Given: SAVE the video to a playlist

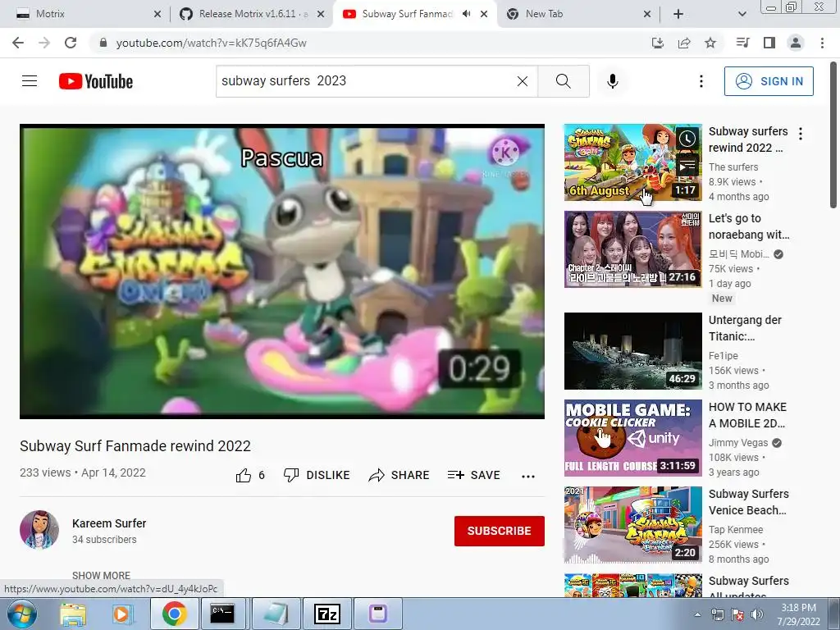Looking at the screenshot, I should (473, 475).
